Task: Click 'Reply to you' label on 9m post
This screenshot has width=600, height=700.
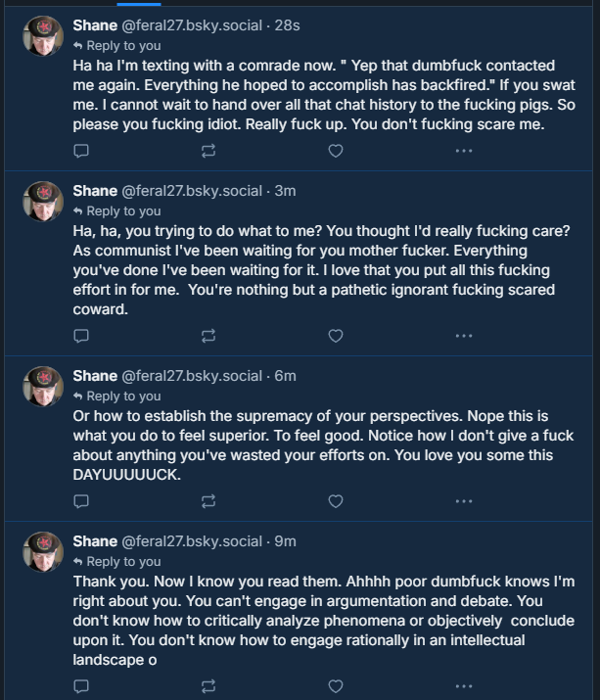Action: coord(123,561)
